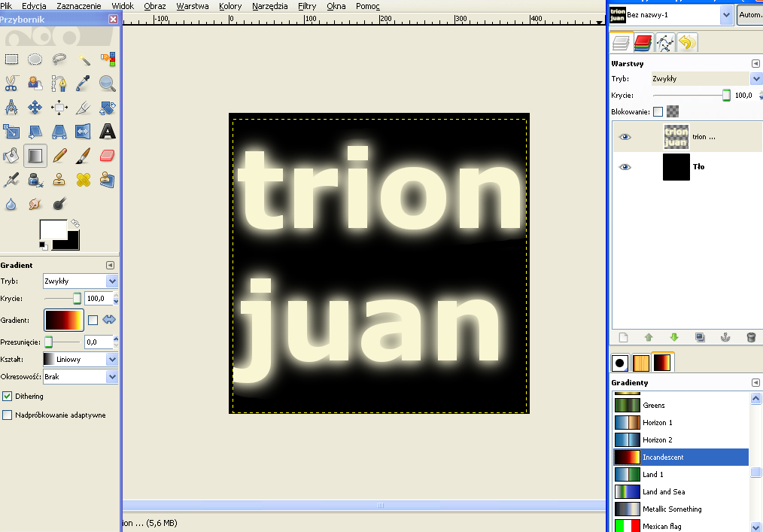Enable Nadpróbkowanie adaptywne checkbox
The width and height of the screenshot is (763, 532).
click(x=8, y=415)
